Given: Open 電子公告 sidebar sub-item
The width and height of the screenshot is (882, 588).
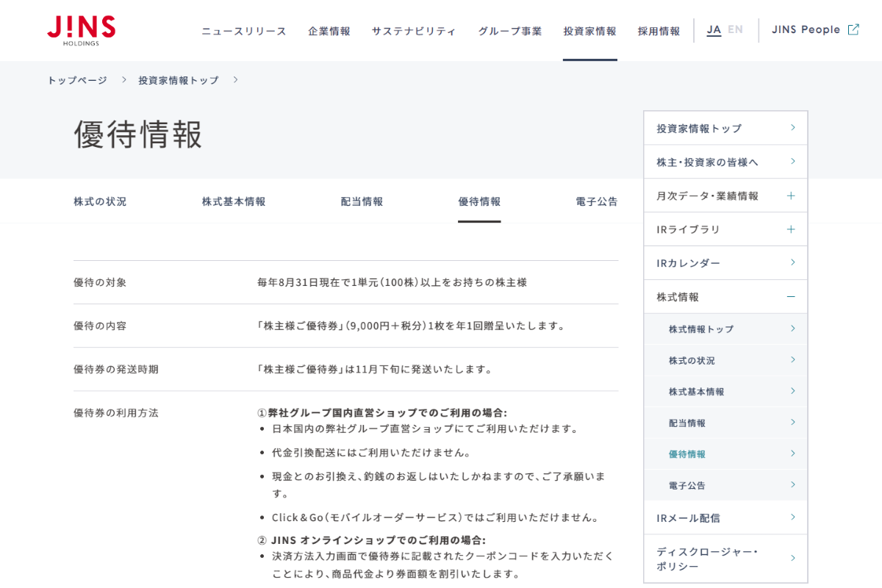Looking at the screenshot, I should coord(725,485).
